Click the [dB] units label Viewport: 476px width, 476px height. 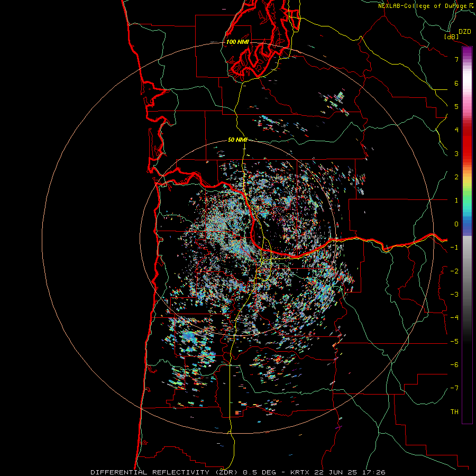coord(452,36)
